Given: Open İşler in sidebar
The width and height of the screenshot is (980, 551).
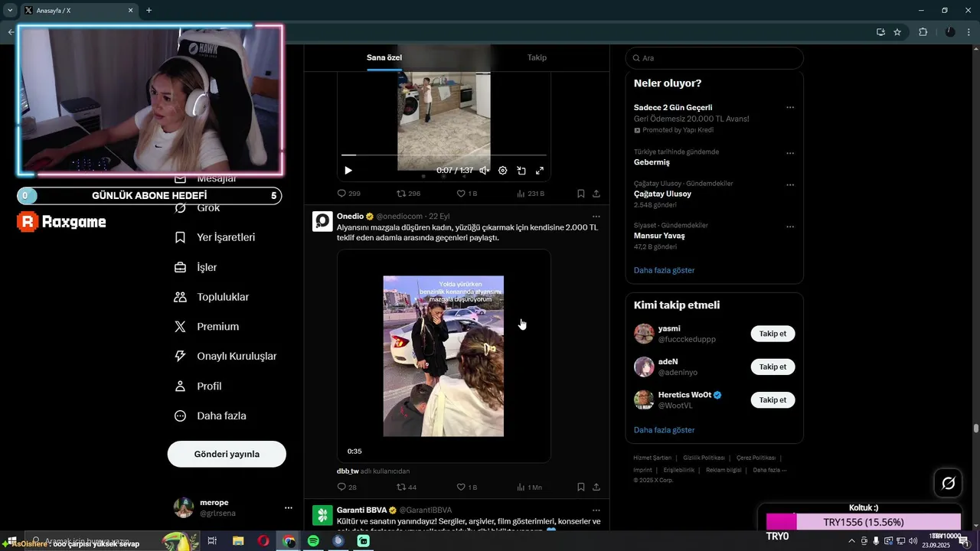Looking at the screenshot, I should [x=196, y=267].
